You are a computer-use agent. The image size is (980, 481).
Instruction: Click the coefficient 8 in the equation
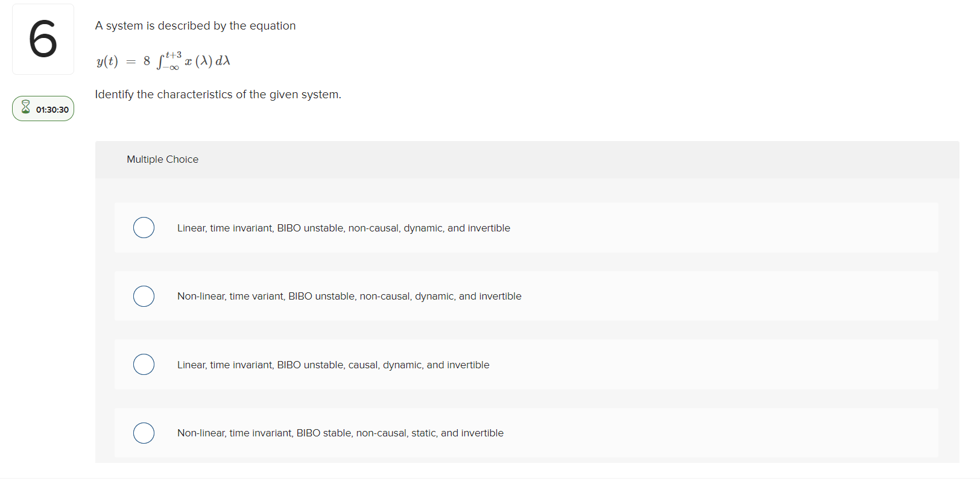[147, 61]
